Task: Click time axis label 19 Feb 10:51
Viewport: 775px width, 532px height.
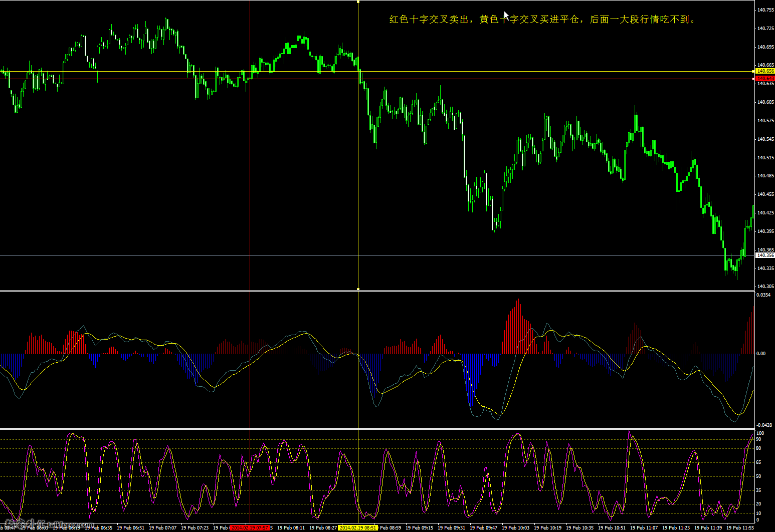Action: point(612,527)
